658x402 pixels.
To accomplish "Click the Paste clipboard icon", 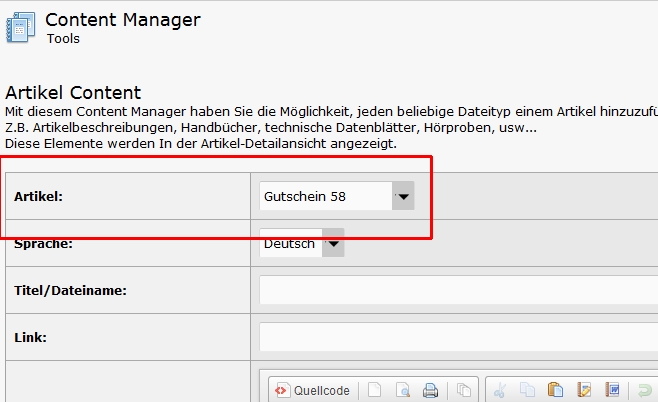I will click(x=556, y=390).
